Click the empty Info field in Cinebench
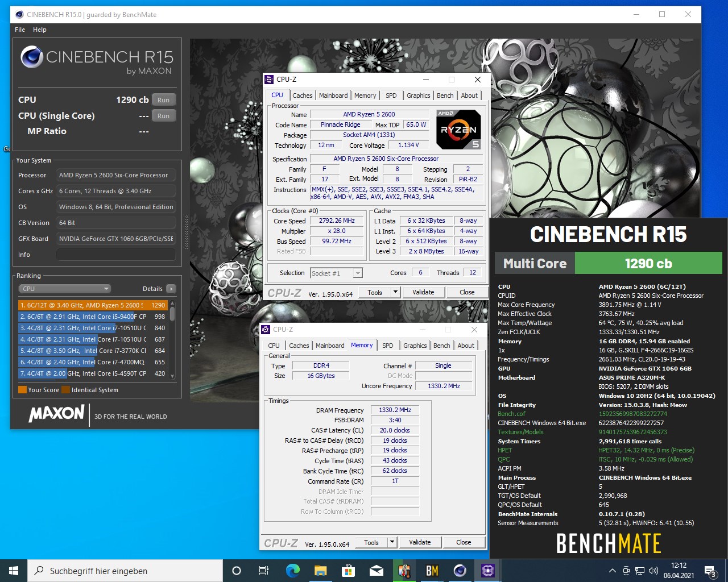Viewport: 728px width, 582px height. [x=116, y=255]
